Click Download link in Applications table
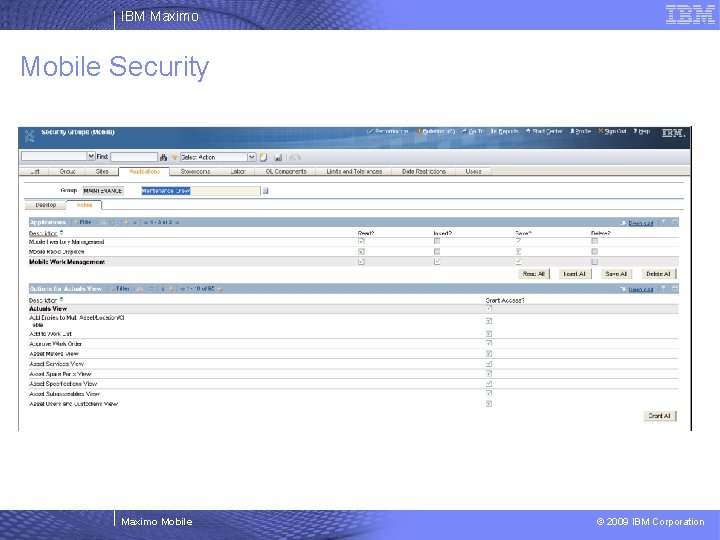Image resolution: width=720 pixels, height=540 pixels. click(x=641, y=223)
